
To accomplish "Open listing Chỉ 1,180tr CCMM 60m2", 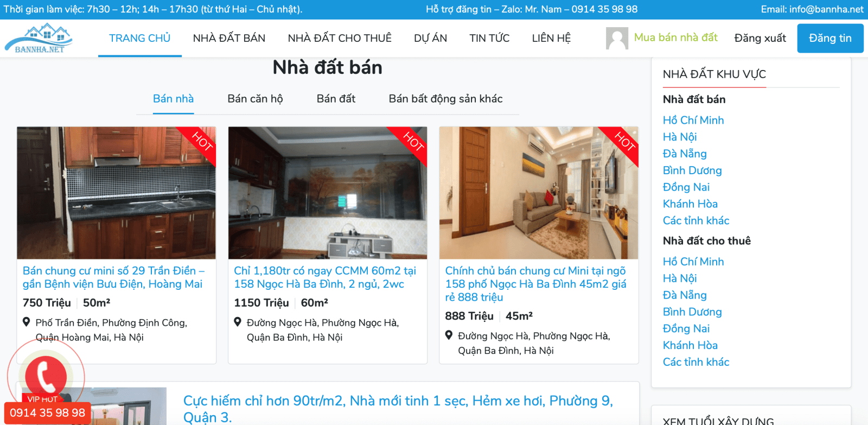I will click(325, 277).
